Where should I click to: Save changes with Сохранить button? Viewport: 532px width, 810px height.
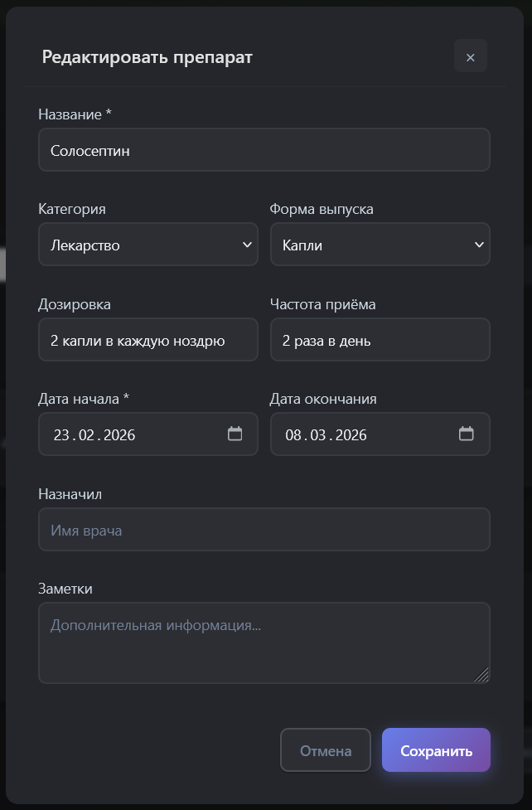click(x=436, y=750)
